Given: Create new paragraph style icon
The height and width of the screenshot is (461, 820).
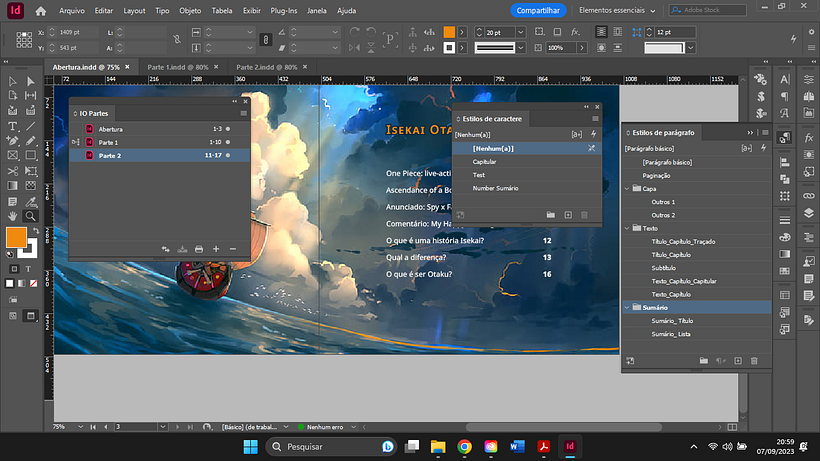Looking at the screenshot, I should pos(738,361).
